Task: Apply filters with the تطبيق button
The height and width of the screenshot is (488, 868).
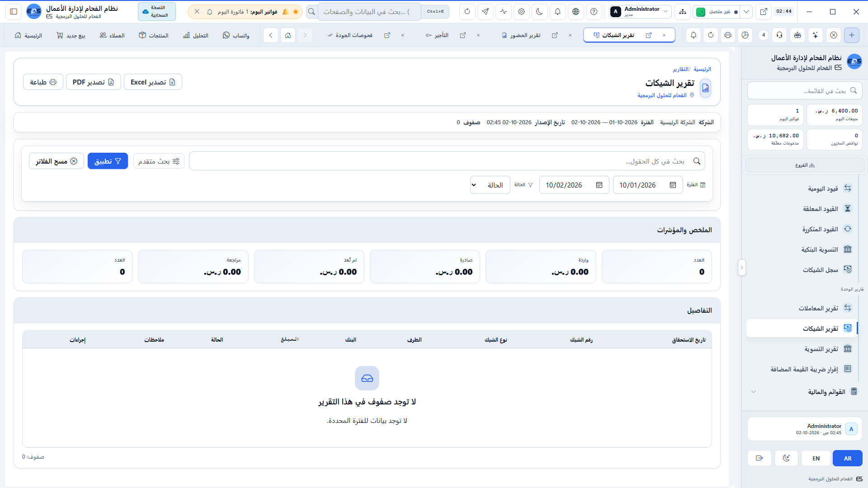Action: click(x=108, y=161)
